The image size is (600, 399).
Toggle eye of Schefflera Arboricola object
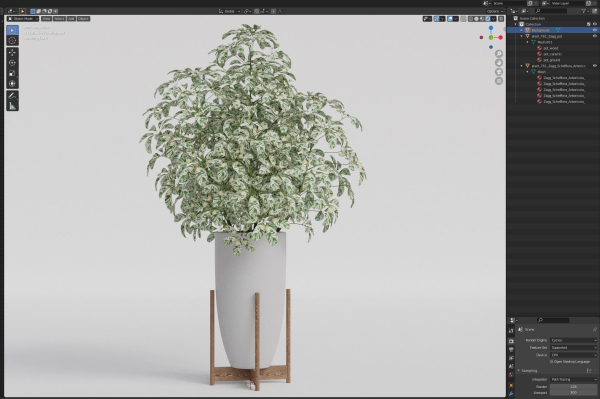(x=595, y=66)
